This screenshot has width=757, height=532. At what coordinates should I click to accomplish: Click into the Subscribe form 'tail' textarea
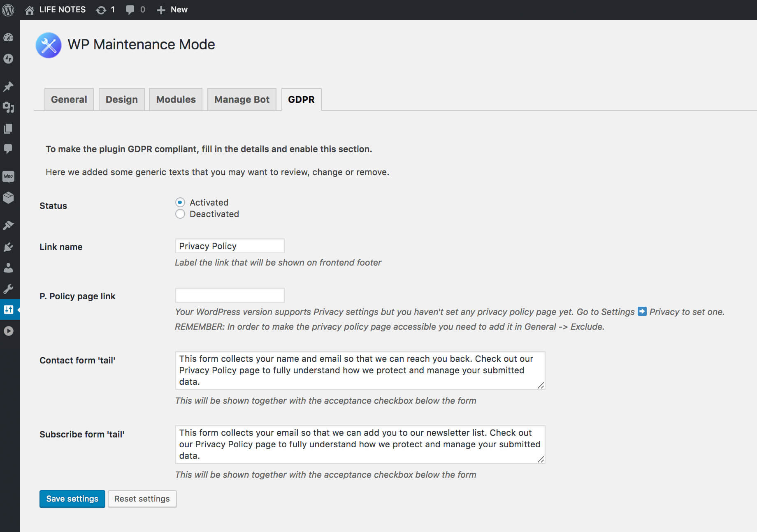(360, 444)
